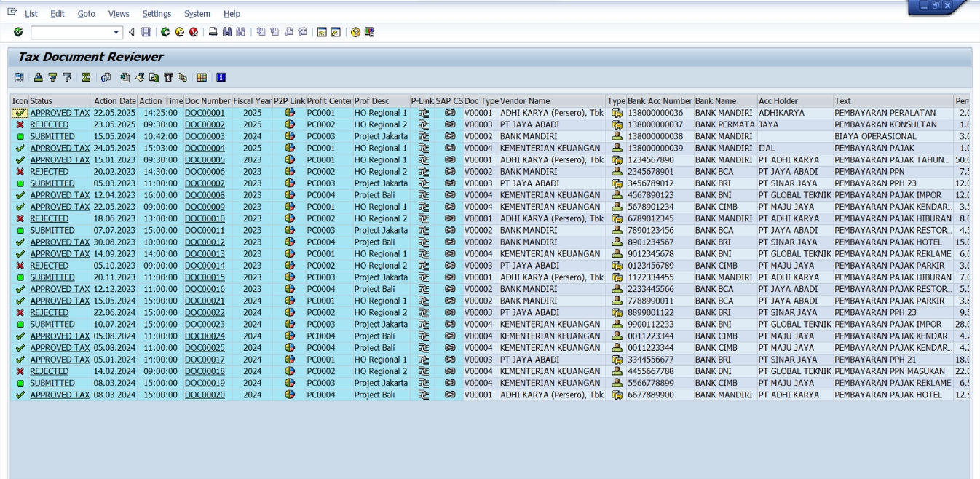Click the Customize Local Layout icon
Image resolution: width=980 pixels, height=479 pixels.
[370, 32]
